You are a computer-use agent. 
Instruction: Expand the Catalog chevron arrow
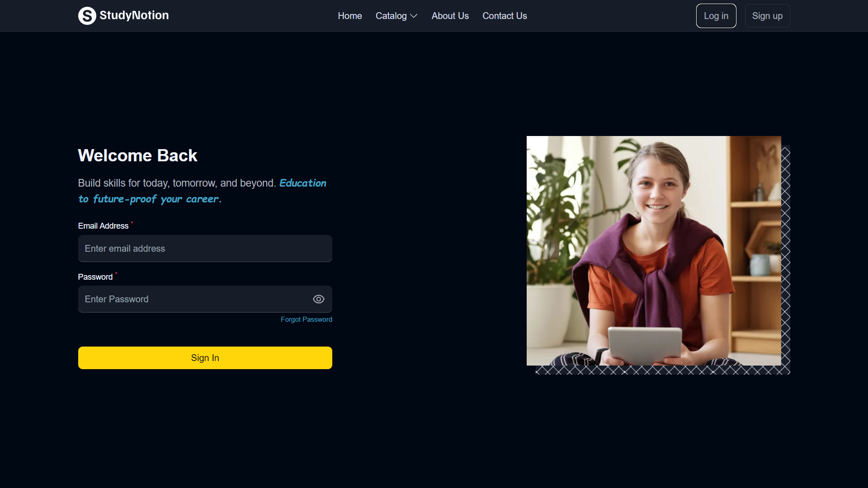click(x=414, y=16)
